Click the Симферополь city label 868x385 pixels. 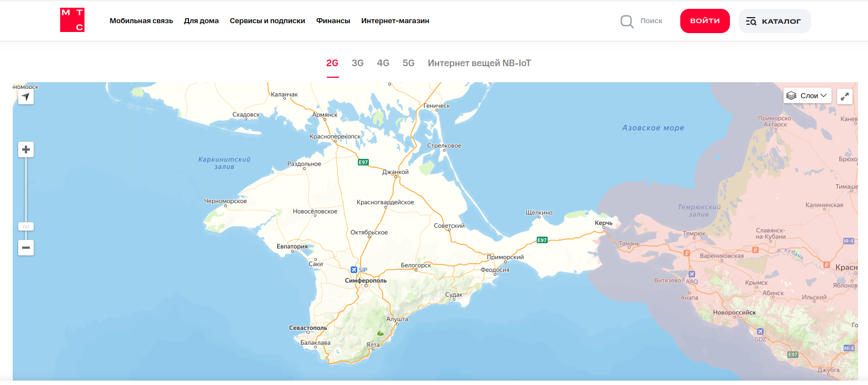(x=366, y=281)
